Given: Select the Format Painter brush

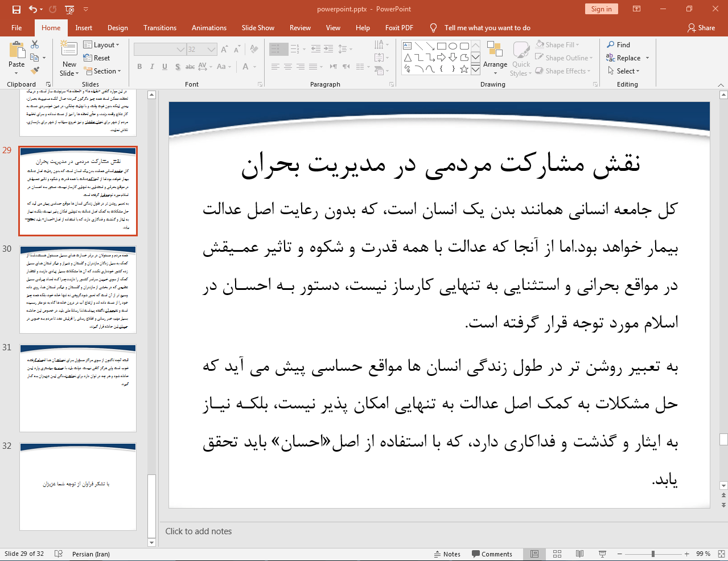Looking at the screenshot, I should [x=35, y=71].
